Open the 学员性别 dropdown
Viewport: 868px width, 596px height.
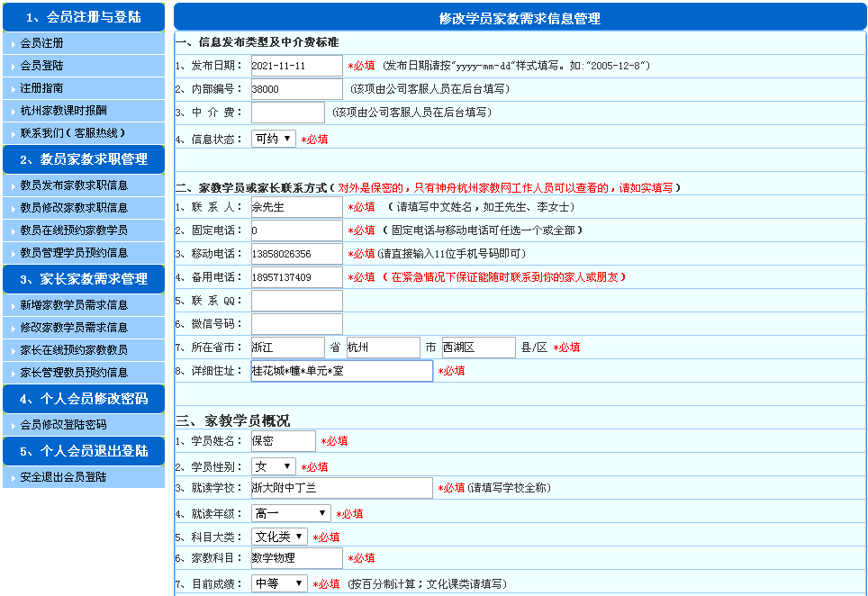coord(274,466)
